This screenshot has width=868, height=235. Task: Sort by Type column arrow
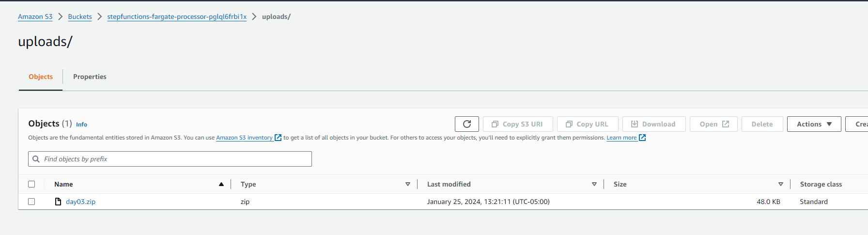click(408, 184)
